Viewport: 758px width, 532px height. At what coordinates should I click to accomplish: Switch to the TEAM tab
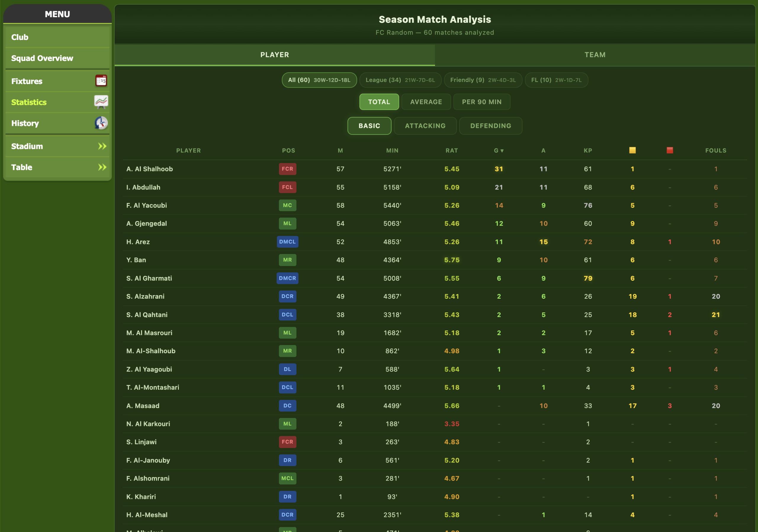tap(595, 55)
